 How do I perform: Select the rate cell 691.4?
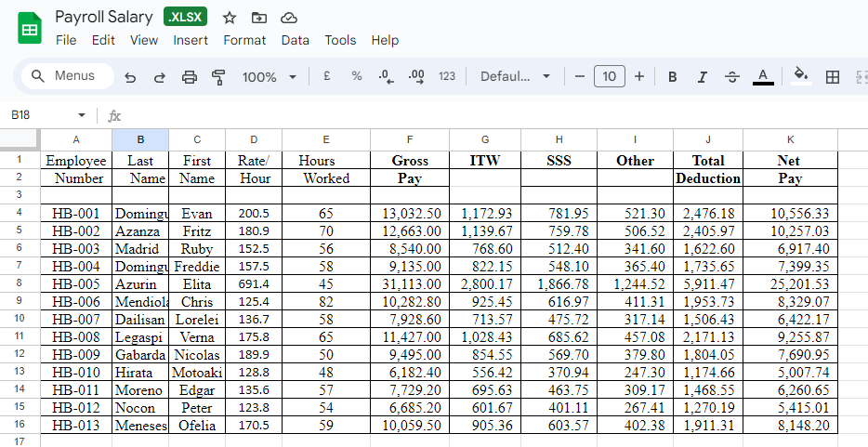tap(254, 283)
